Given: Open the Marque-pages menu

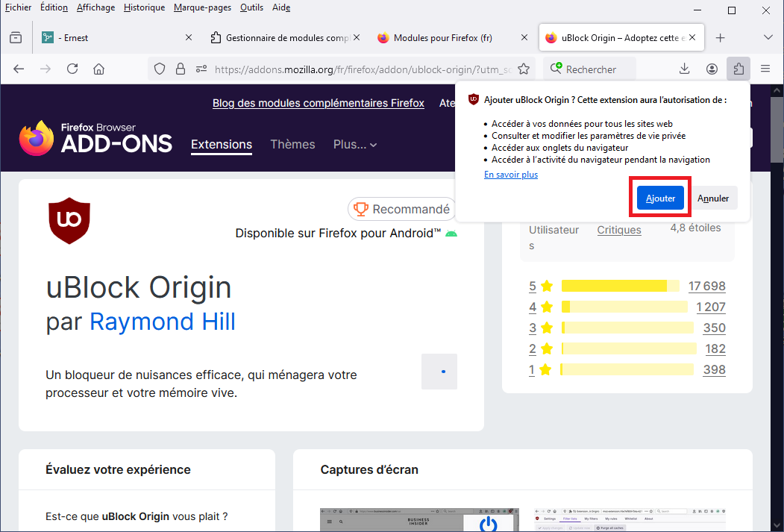Looking at the screenshot, I should click(202, 7).
